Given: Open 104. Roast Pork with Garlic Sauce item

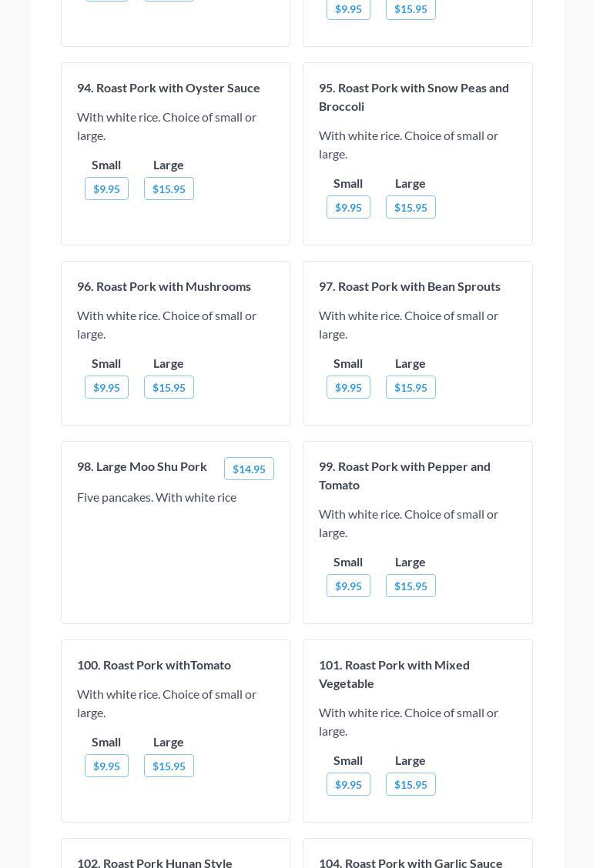Looking at the screenshot, I should point(410,862).
